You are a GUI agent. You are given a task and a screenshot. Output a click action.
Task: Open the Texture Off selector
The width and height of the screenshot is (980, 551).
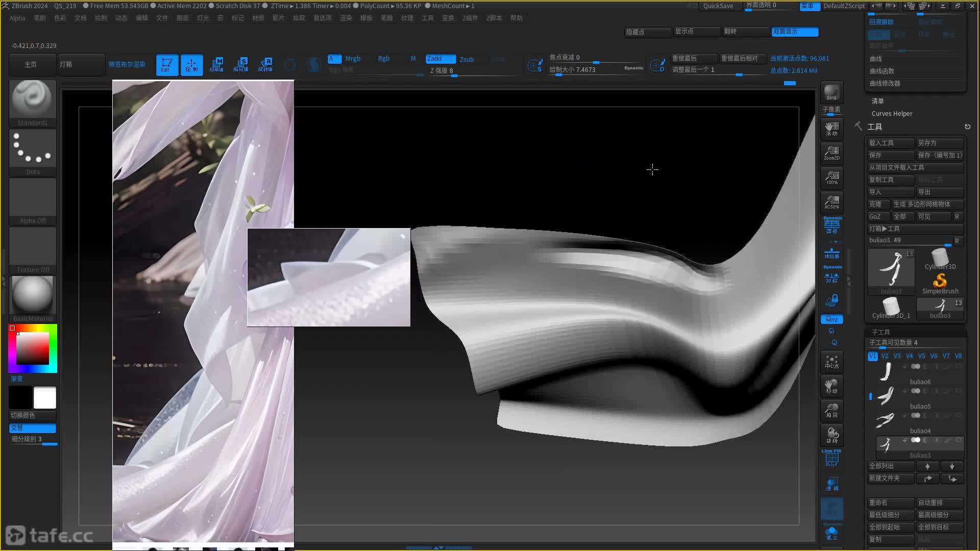point(33,250)
